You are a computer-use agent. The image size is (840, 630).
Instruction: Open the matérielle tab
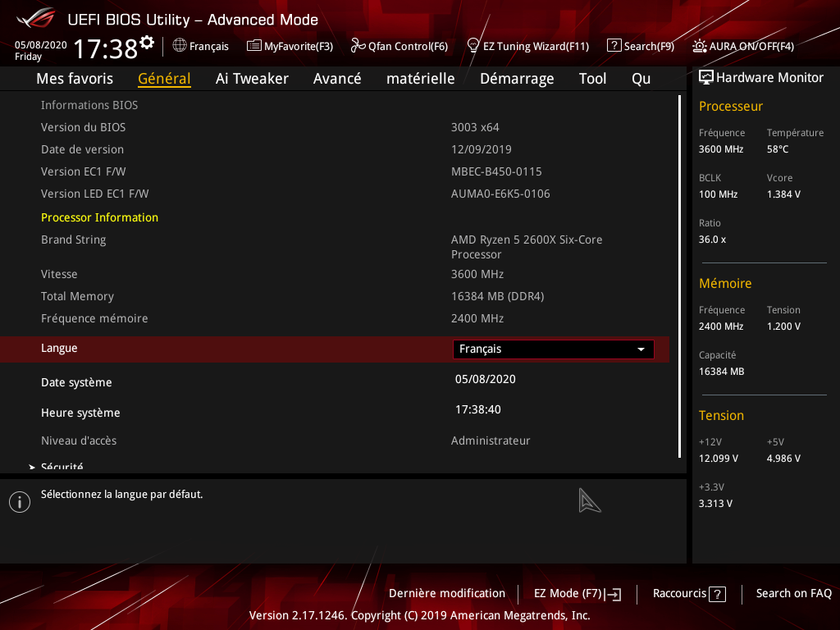[421, 79]
